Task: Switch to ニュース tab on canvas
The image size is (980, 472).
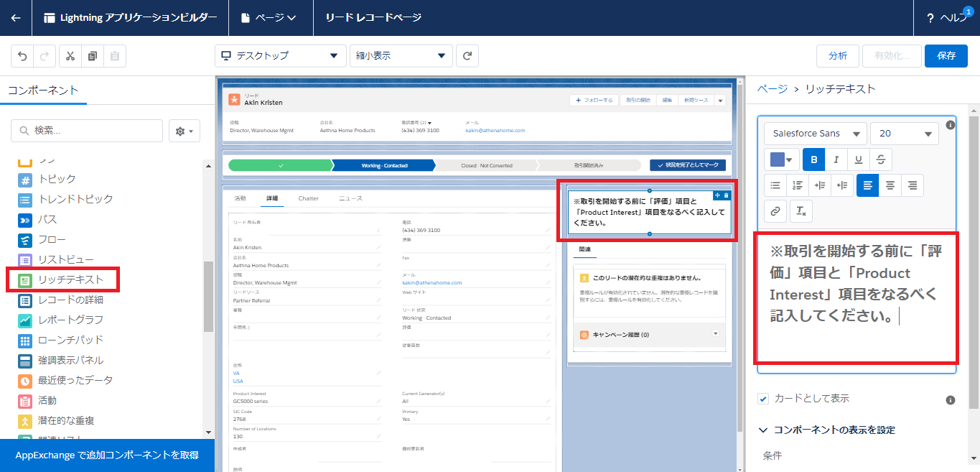Action: pyautogui.click(x=350, y=198)
